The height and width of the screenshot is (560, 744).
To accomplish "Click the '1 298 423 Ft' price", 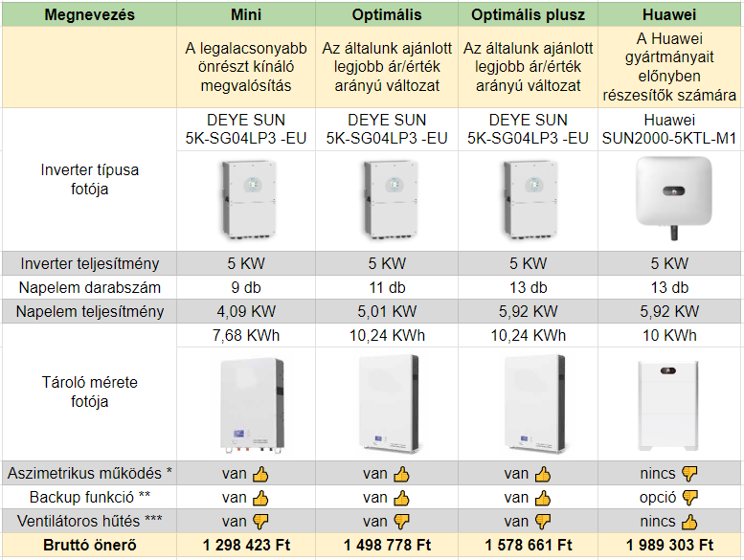I will [x=246, y=545].
